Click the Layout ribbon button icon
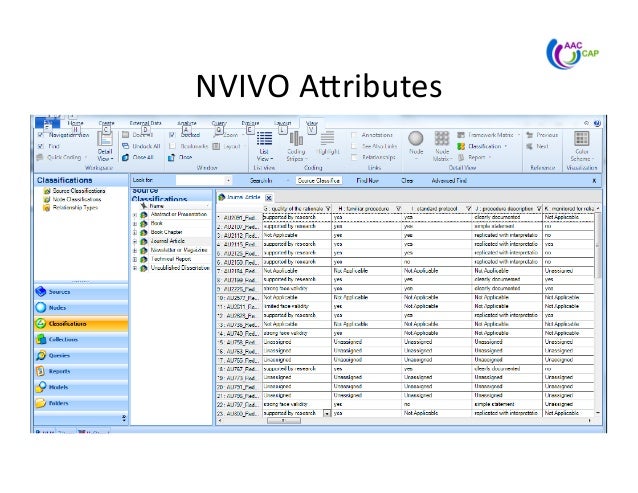The height and width of the screenshot is (493, 638). pyautogui.click(x=216, y=146)
